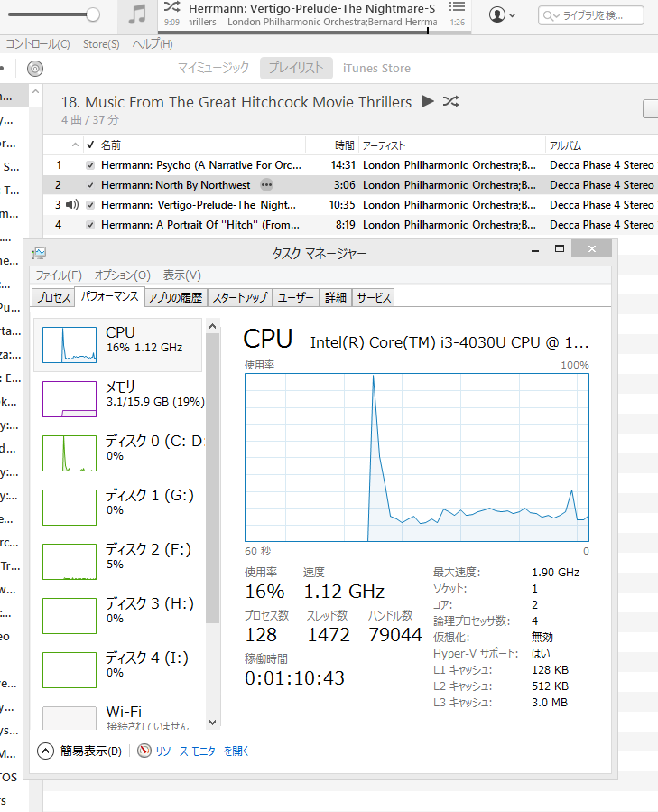Image resolution: width=658 pixels, height=812 pixels.
Task: Click the iTunes music note icon
Action: (x=137, y=14)
